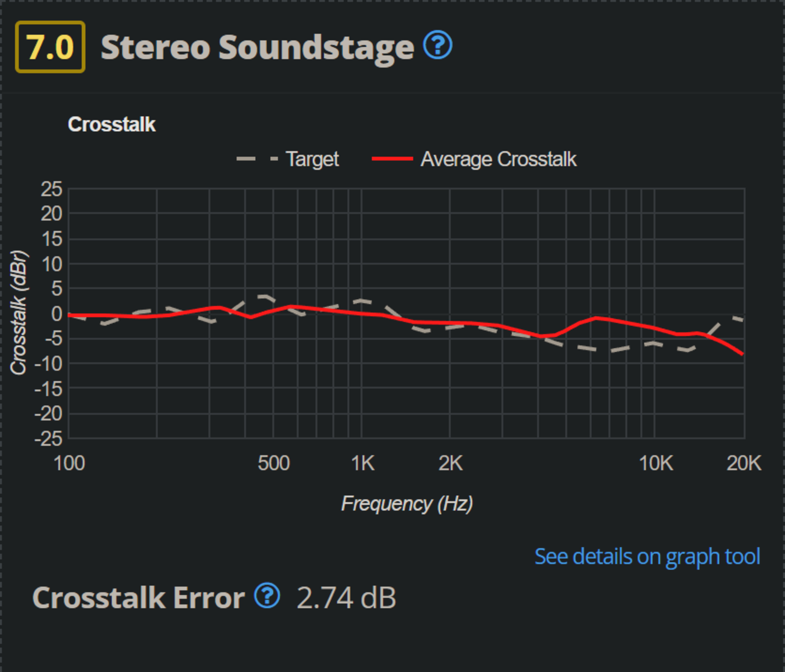Toggle the Average Crosstalk legend label
Viewport: 785px width, 672px height.
click(x=499, y=159)
